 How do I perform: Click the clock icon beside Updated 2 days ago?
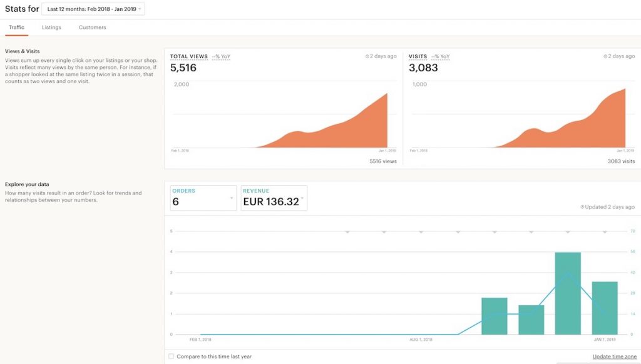click(582, 207)
